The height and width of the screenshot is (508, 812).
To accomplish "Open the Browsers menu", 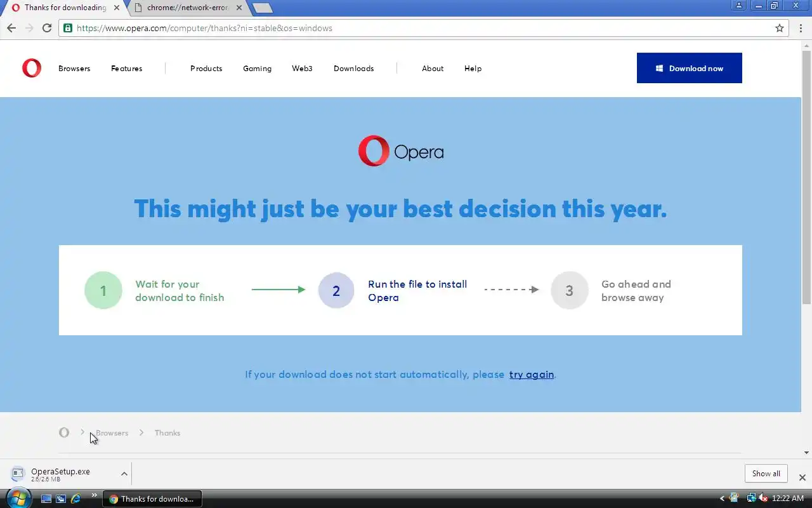I will click(74, 69).
